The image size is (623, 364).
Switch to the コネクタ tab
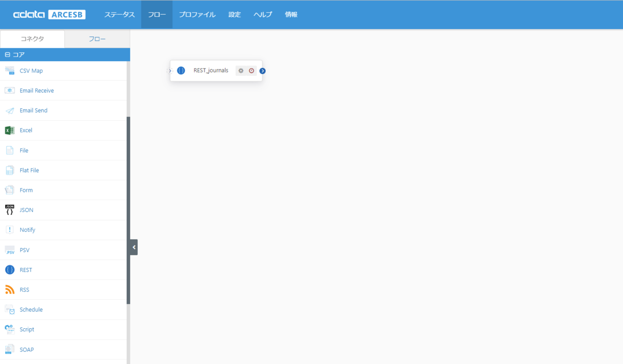(32, 39)
